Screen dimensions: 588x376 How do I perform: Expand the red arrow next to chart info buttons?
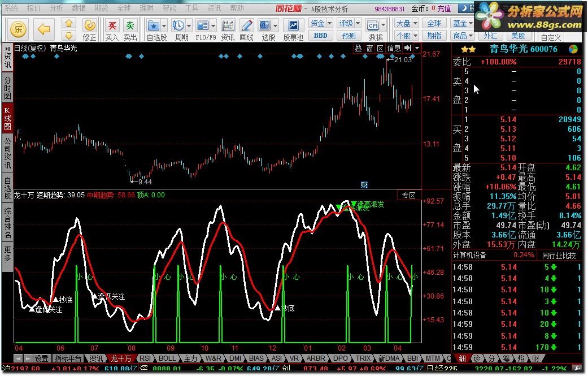417,48
